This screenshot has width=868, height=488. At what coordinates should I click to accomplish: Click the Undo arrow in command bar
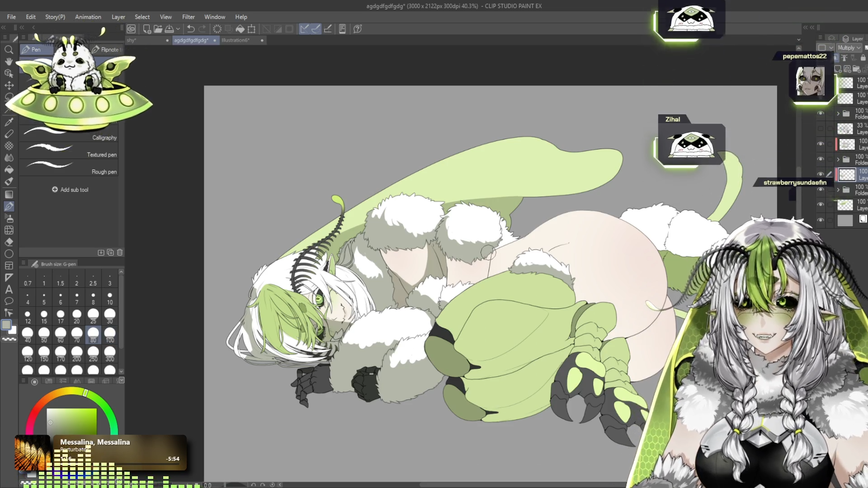pyautogui.click(x=191, y=29)
